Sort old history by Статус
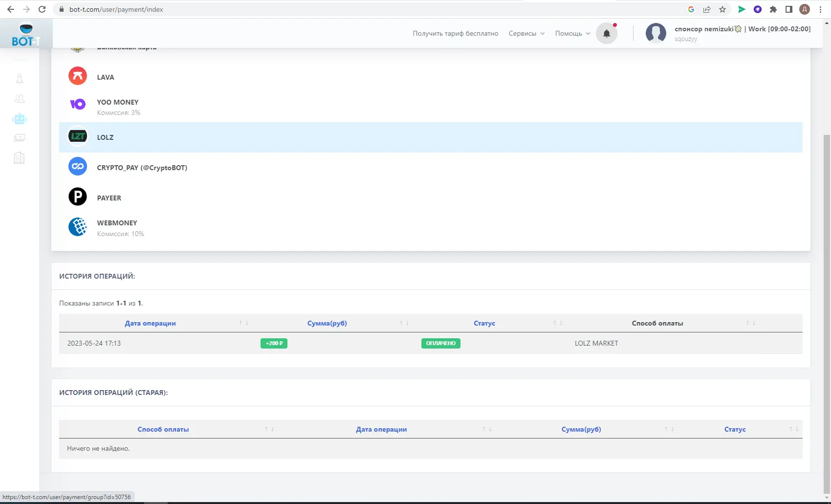 [x=735, y=429]
